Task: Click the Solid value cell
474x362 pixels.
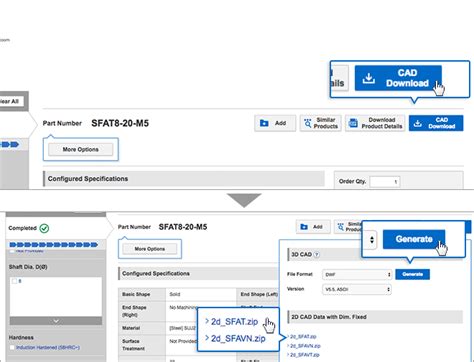Action: 201,294
